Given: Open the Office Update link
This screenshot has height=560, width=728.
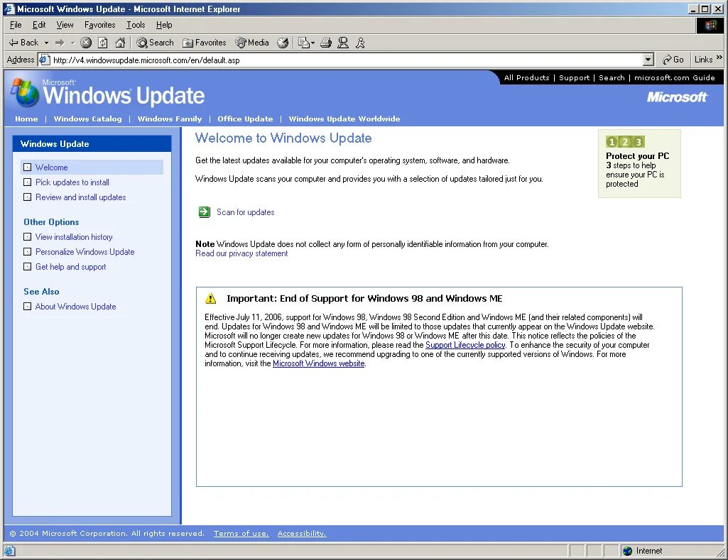Looking at the screenshot, I should coord(245,119).
